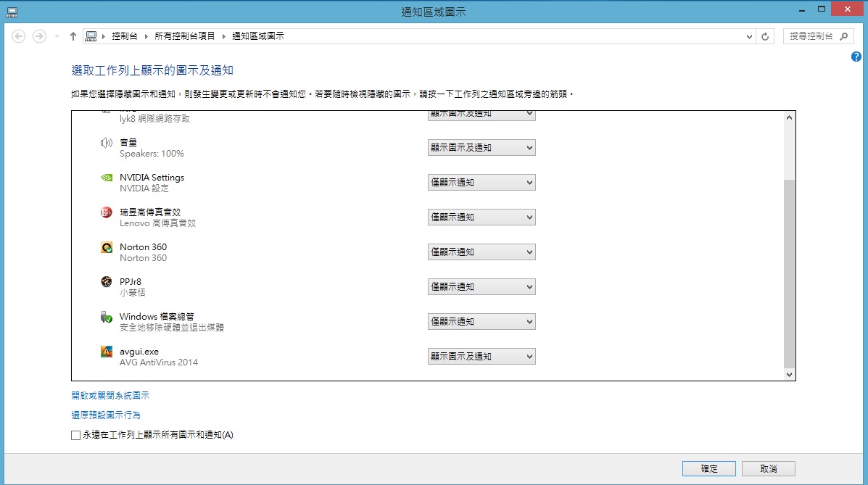
Task: Select the Norton 360 item name
Action: click(x=143, y=247)
